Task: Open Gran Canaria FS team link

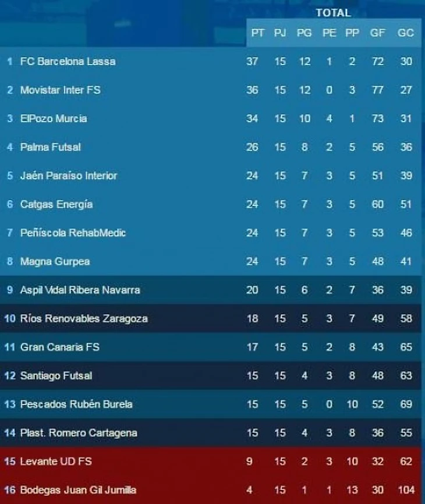Action: [59, 347]
